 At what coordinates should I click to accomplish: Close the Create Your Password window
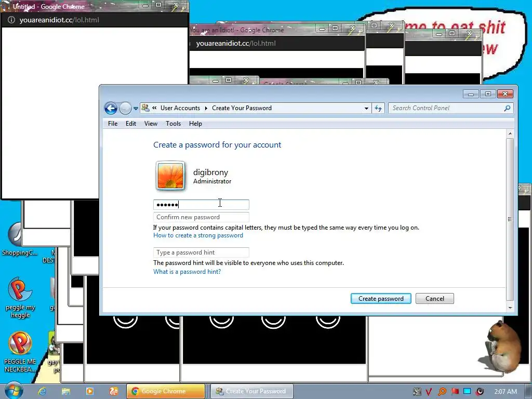(505, 94)
